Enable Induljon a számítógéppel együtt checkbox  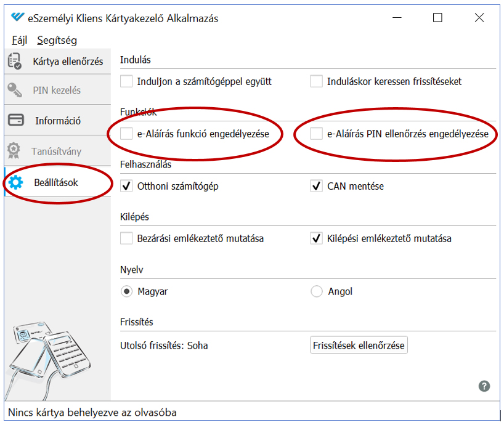(127, 81)
